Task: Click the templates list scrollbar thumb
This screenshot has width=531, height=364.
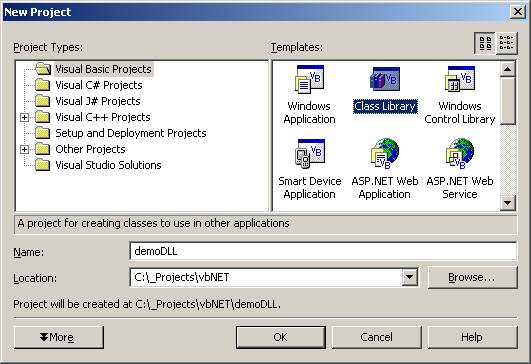Action: point(508,101)
